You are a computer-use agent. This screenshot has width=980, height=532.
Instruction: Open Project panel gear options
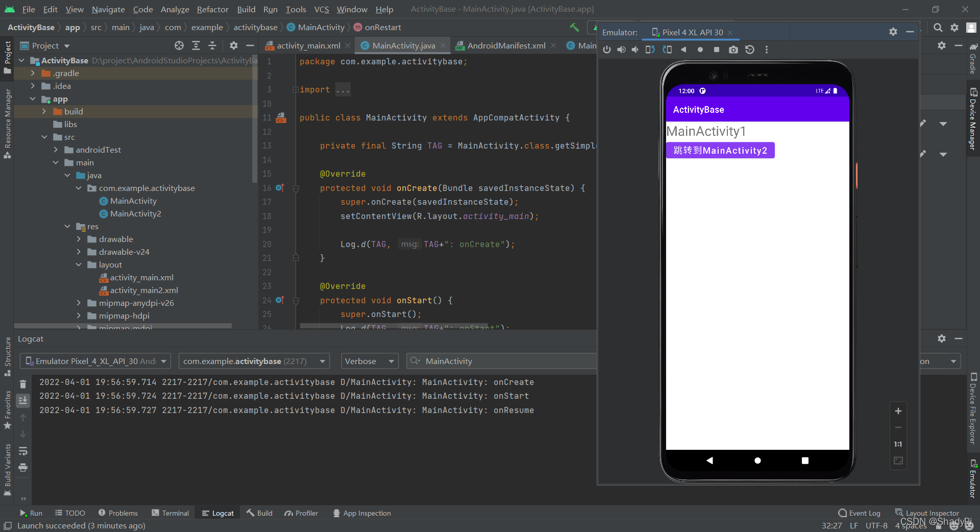click(x=234, y=45)
